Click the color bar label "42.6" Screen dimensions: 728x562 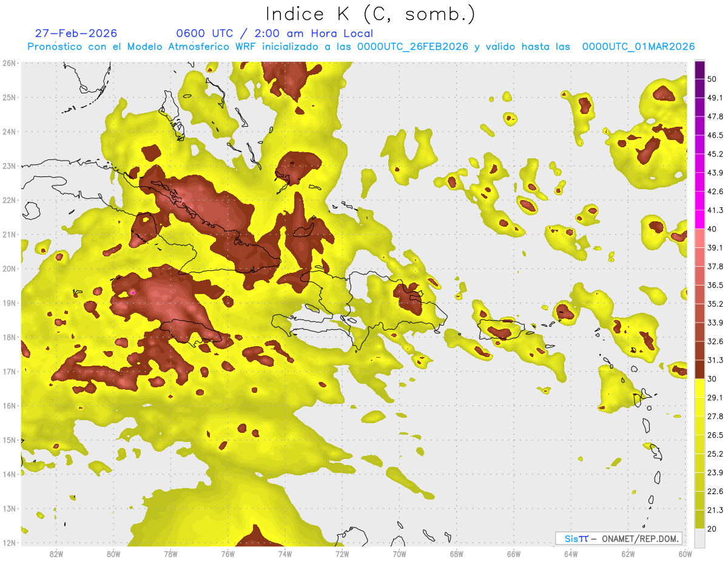point(715,192)
